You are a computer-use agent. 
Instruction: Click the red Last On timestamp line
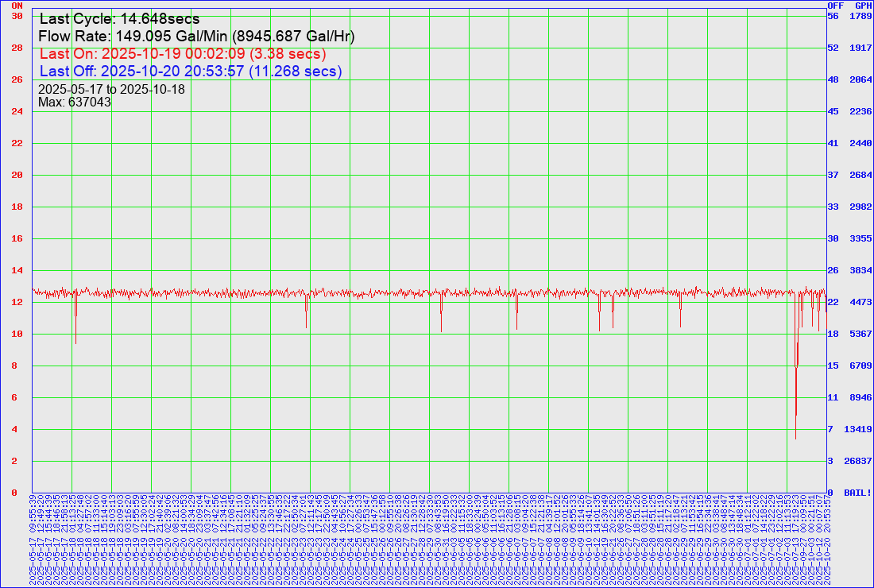(182, 54)
